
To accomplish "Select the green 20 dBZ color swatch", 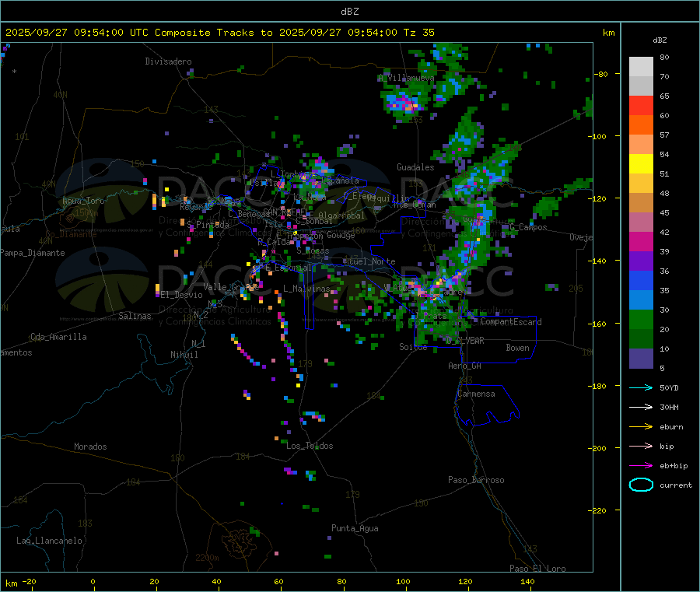I will 641,319.
